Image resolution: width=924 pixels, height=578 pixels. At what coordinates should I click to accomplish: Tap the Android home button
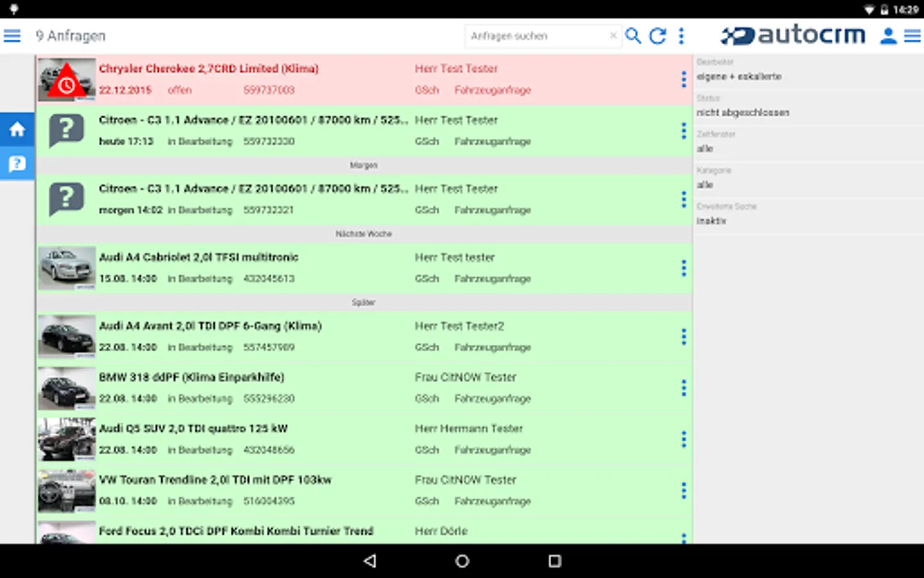point(462,561)
